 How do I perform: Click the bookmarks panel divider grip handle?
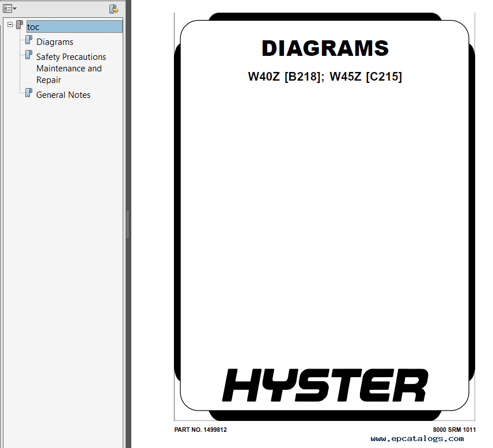coord(127,224)
